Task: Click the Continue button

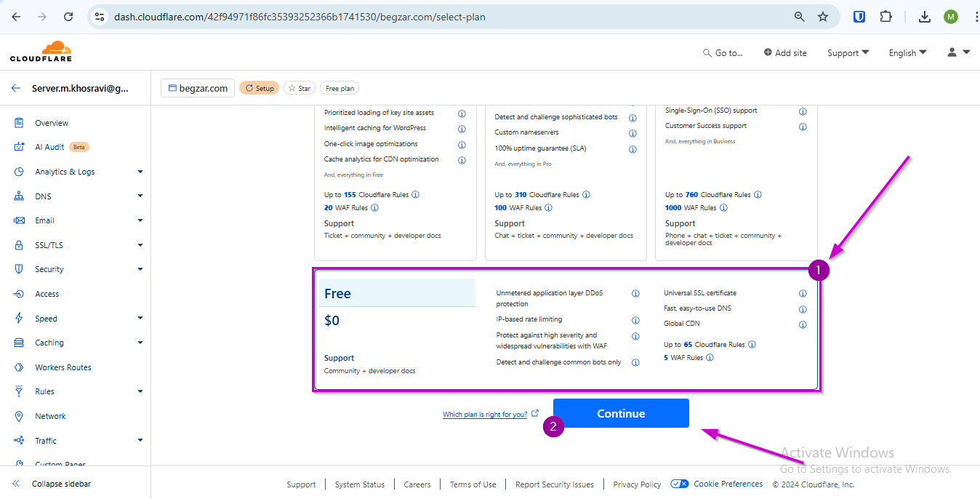Action: 621,413
